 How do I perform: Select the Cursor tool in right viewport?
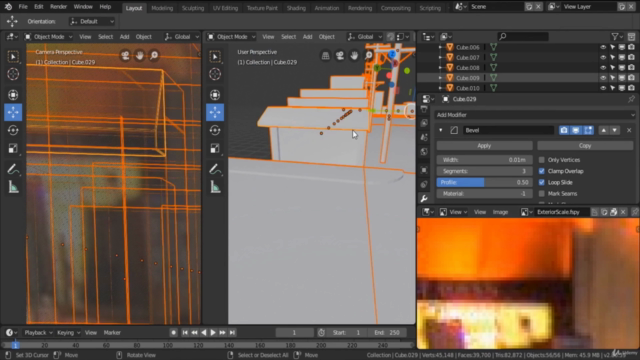click(x=215, y=74)
